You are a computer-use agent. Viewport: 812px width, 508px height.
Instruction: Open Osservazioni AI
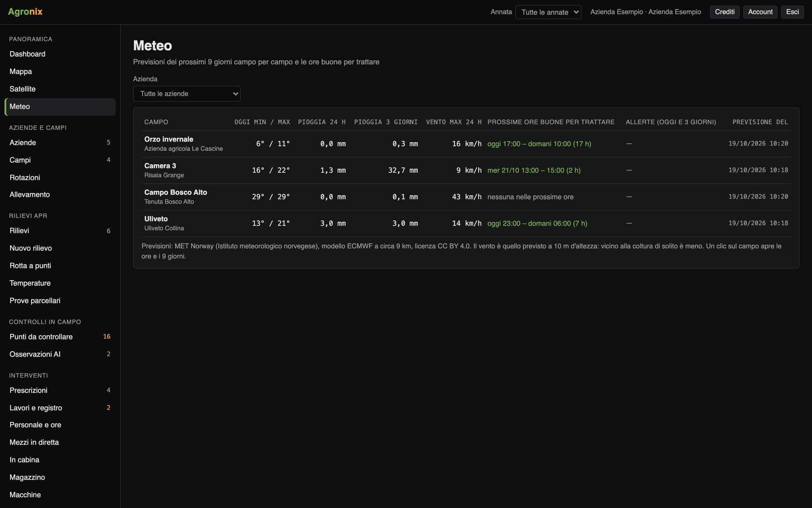(x=60, y=354)
